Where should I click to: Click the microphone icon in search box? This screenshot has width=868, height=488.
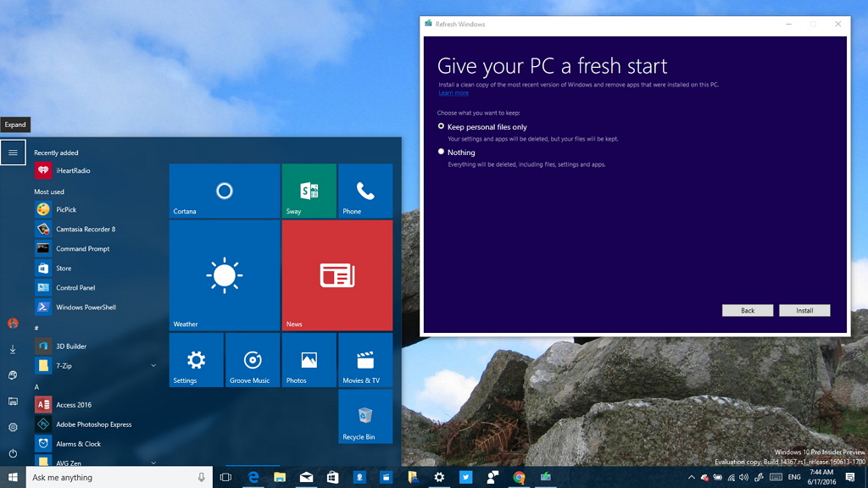202,478
